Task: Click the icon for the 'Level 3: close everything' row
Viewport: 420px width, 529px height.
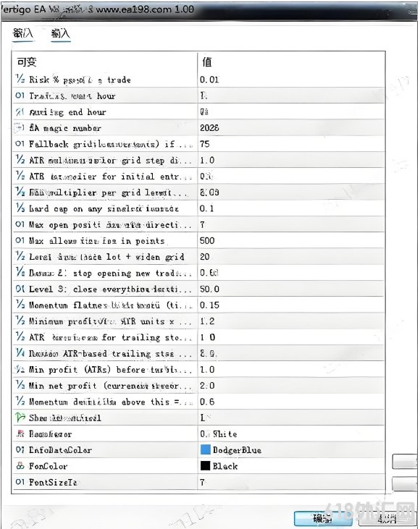Action: [20, 289]
